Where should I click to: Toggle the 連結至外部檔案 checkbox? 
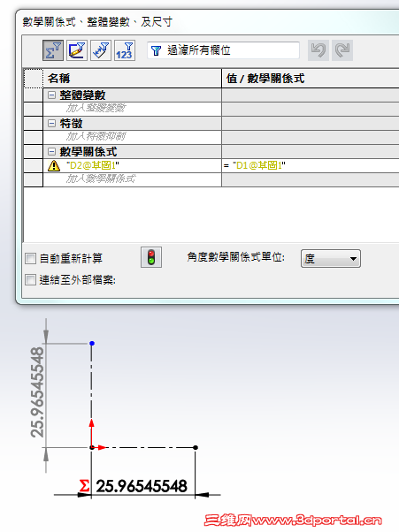pos(30,280)
